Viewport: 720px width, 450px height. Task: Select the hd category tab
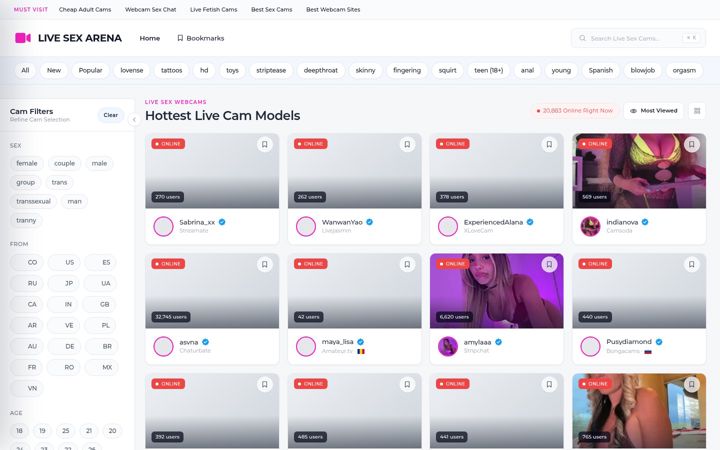coord(204,70)
